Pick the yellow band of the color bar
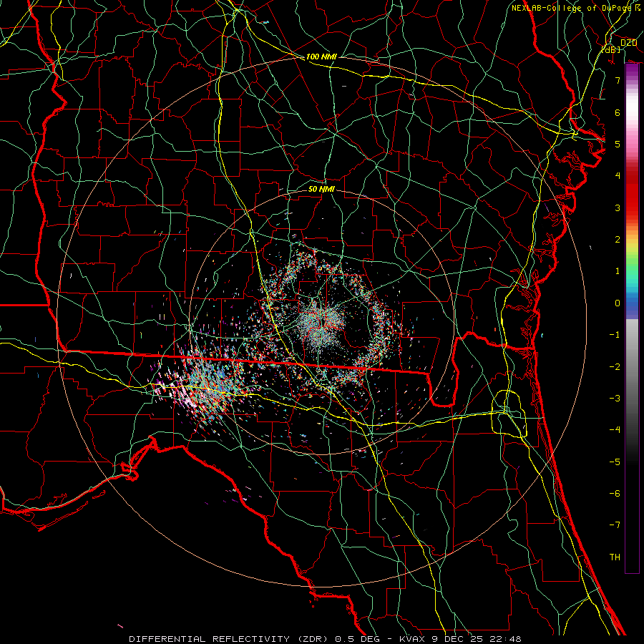The image size is (644, 644). pyautogui.click(x=632, y=245)
